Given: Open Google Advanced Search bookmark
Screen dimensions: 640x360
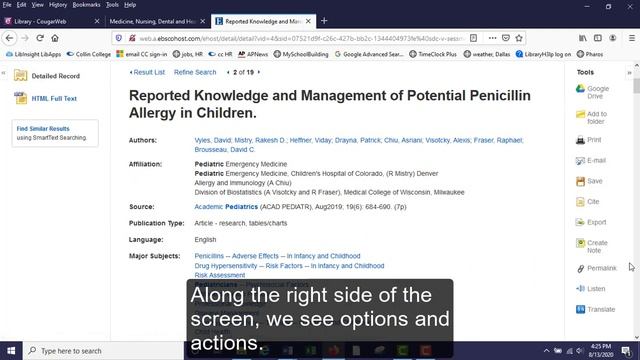Looking at the screenshot, I should click(x=369, y=54).
